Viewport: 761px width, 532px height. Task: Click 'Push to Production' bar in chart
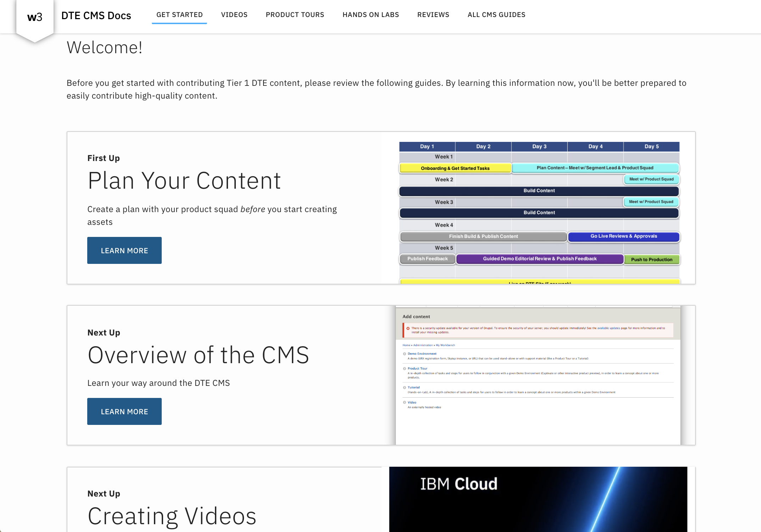pyautogui.click(x=652, y=259)
